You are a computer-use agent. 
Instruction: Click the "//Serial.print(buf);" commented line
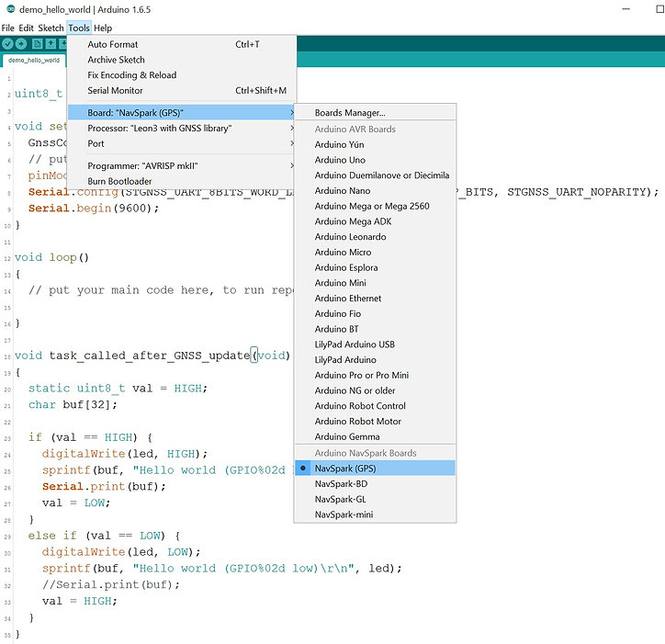111,584
